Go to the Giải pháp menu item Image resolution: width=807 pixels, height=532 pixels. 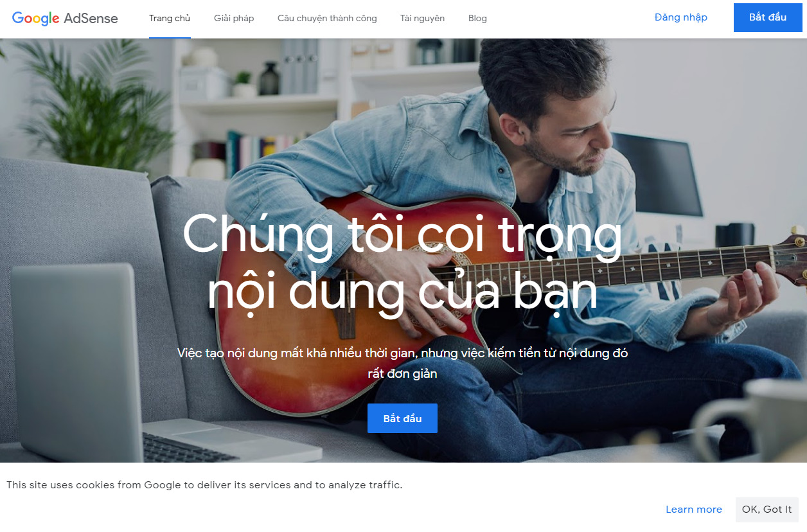click(234, 18)
